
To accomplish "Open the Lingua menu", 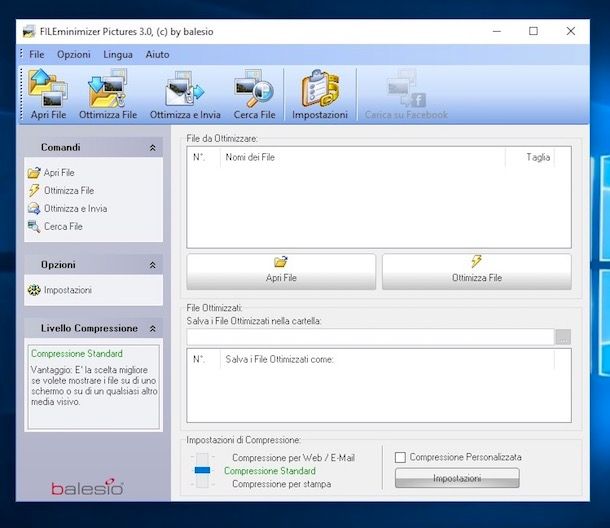I will coord(117,54).
